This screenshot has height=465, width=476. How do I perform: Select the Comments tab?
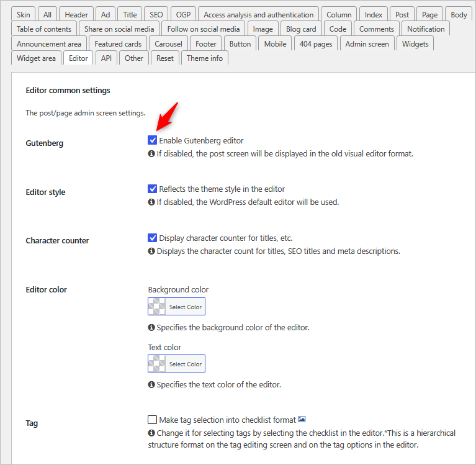[377, 29]
